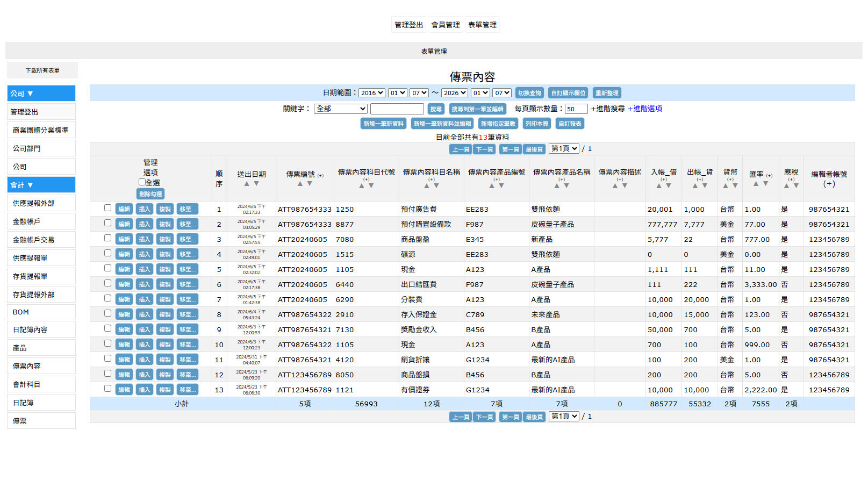Sort 入帳_借 column descending

(x=669, y=186)
